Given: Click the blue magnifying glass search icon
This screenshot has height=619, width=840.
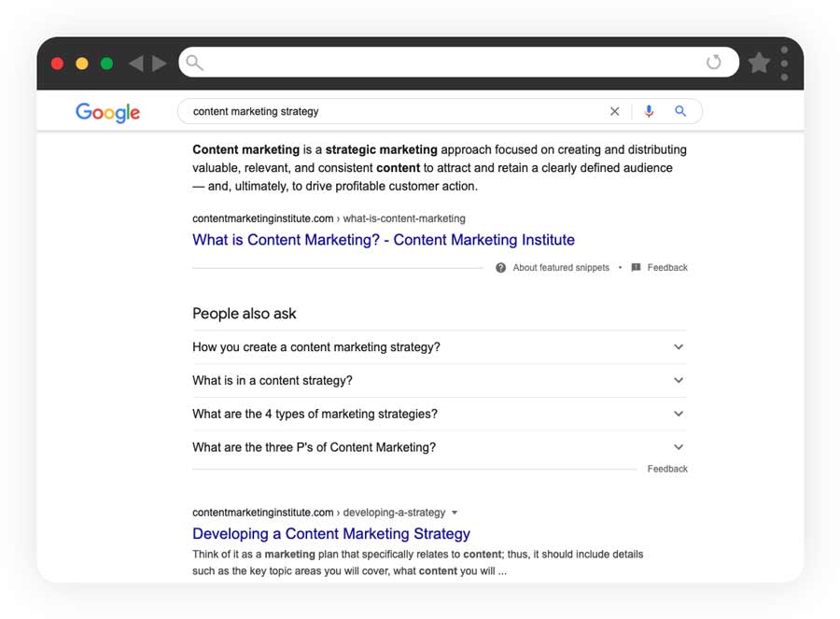Looking at the screenshot, I should coord(680,111).
